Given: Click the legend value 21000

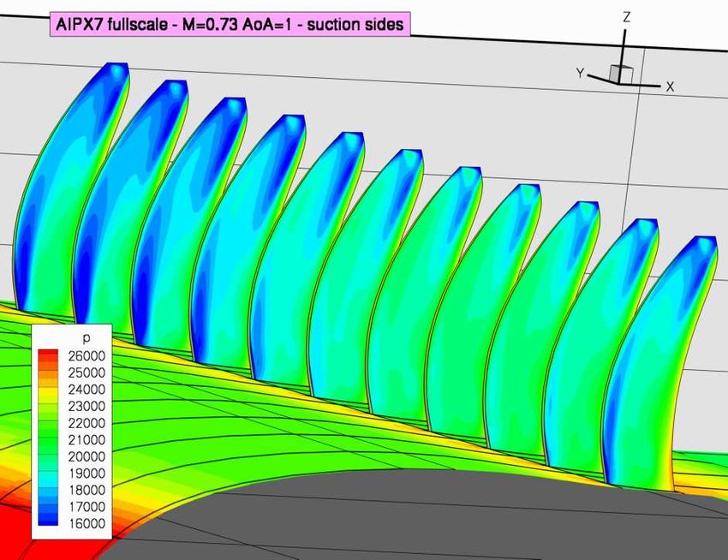Looking at the screenshot, I should 87,440.
